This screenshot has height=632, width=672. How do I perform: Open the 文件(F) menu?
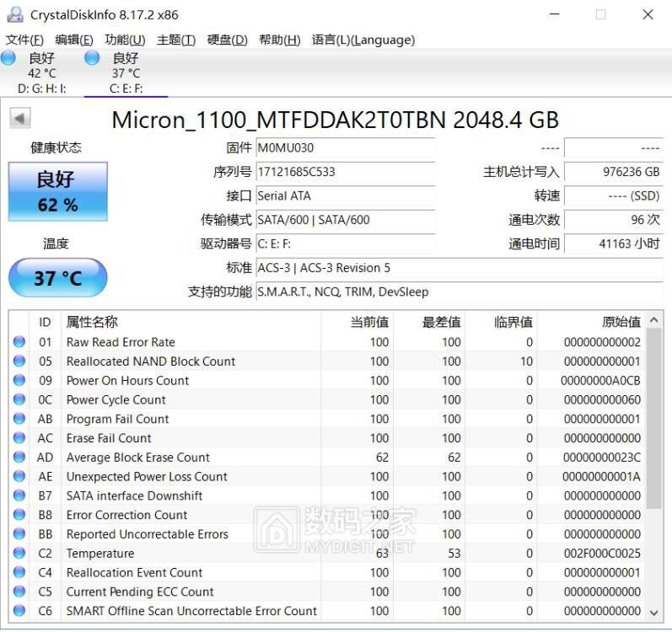pyautogui.click(x=24, y=40)
